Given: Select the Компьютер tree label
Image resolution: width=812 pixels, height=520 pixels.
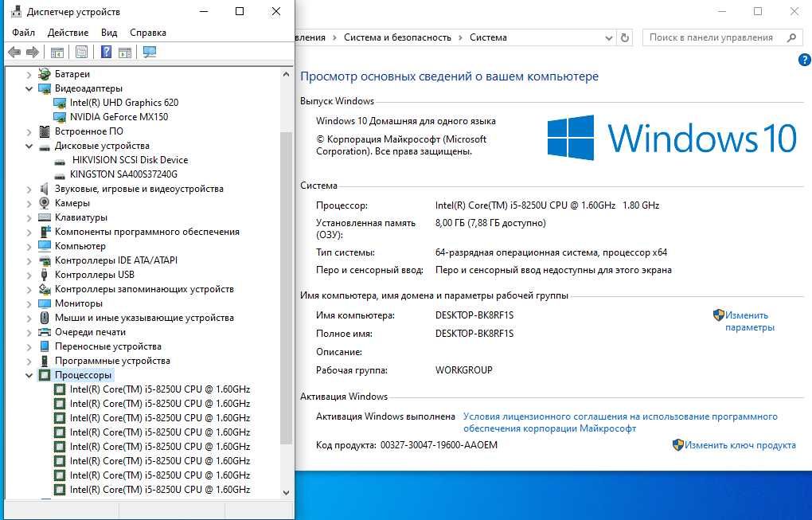Looking at the screenshot, I should pyautogui.click(x=80, y=246).
